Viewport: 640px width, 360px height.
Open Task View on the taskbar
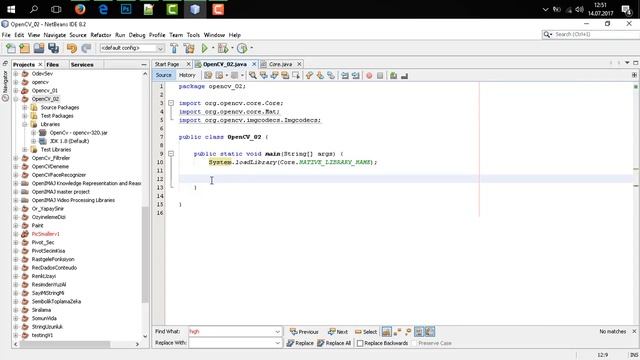click(56, 9)
